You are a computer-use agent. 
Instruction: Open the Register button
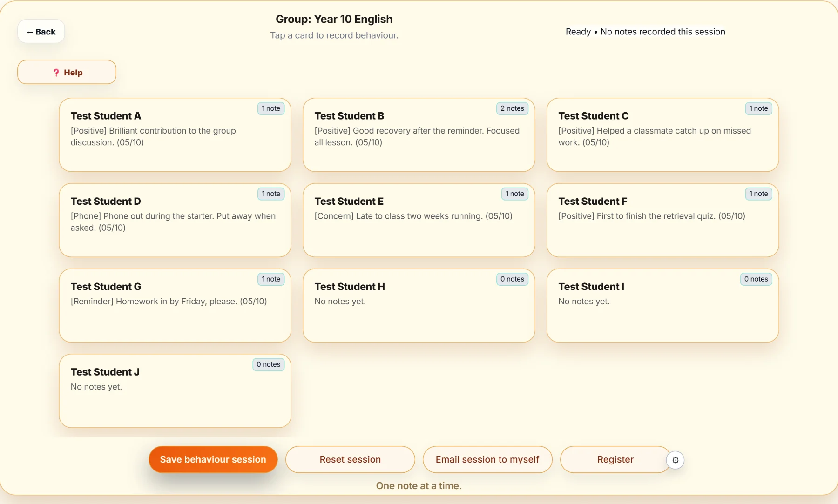click(x=615, y=459)
